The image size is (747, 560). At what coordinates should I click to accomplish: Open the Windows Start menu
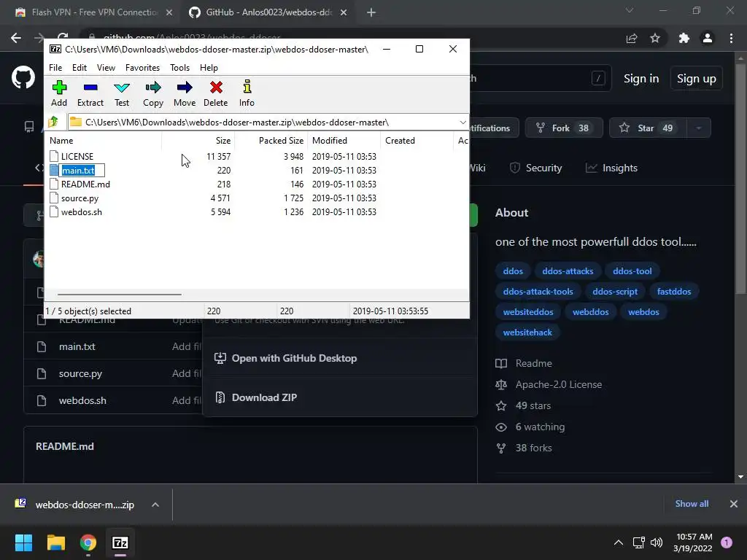(23, 542)
